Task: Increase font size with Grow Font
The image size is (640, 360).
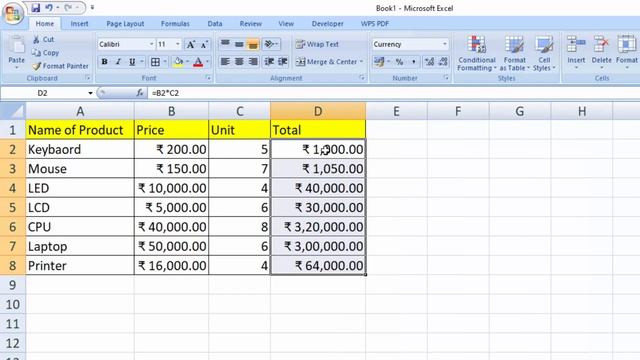Action: [191, 44]
